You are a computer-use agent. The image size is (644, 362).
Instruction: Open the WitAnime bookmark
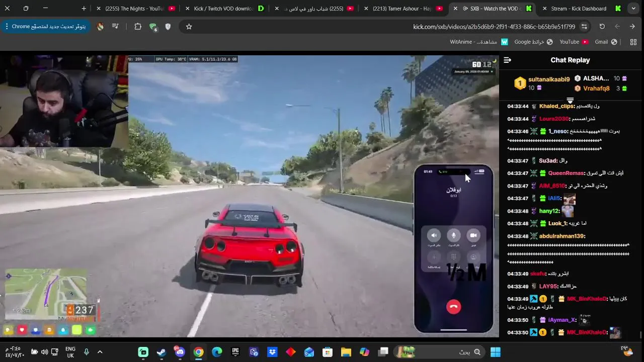479,42
